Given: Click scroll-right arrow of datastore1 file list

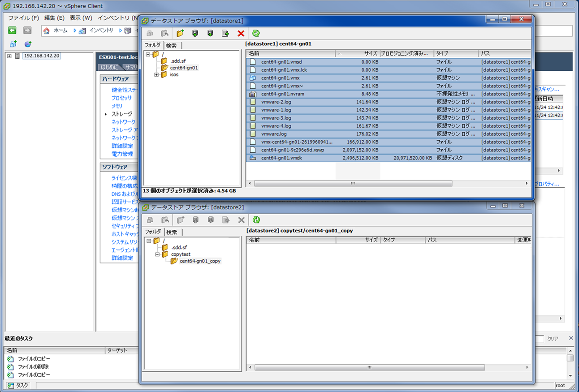Looking at the screenshot, I should (527, 183).
